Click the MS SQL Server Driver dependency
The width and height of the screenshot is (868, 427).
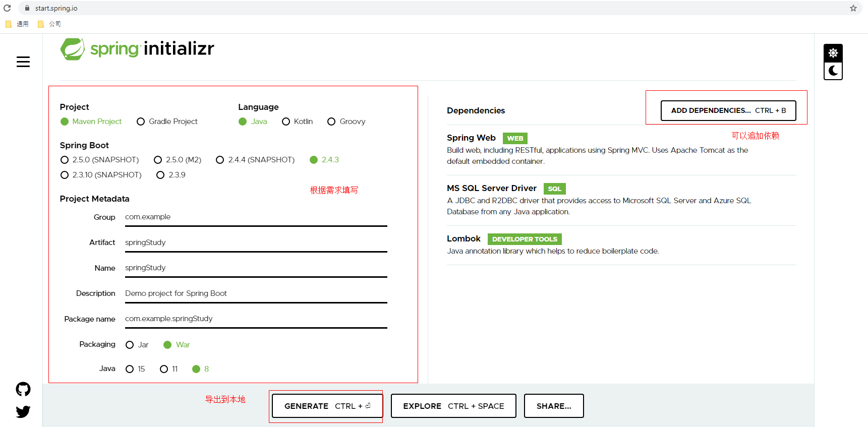(x=621, y=200)
